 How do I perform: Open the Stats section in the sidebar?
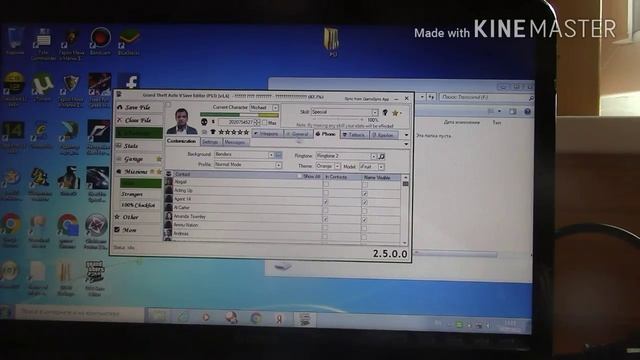coord(138,146)
